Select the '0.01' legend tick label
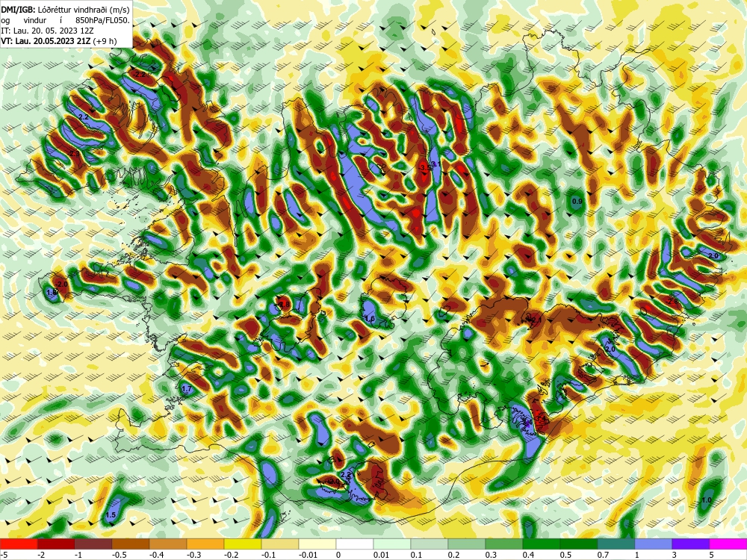Screen dimensions: 747x560 pyautogui.click(x=381, y=555)
